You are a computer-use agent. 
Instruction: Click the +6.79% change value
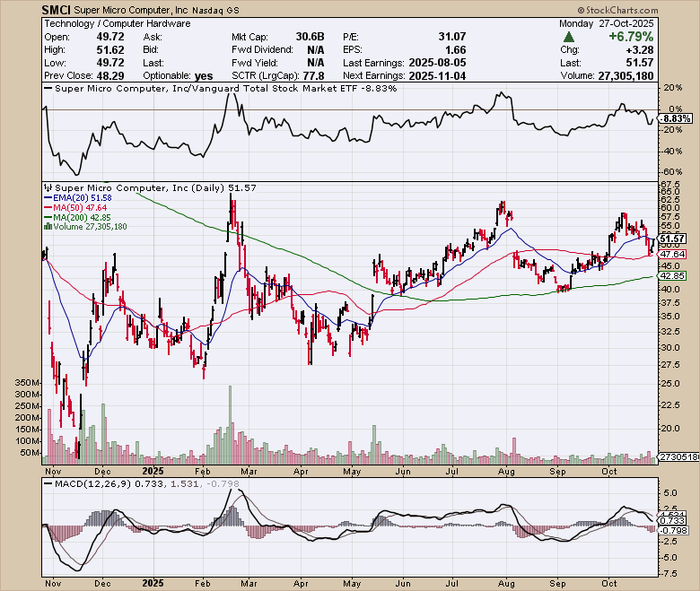[631, 37]
